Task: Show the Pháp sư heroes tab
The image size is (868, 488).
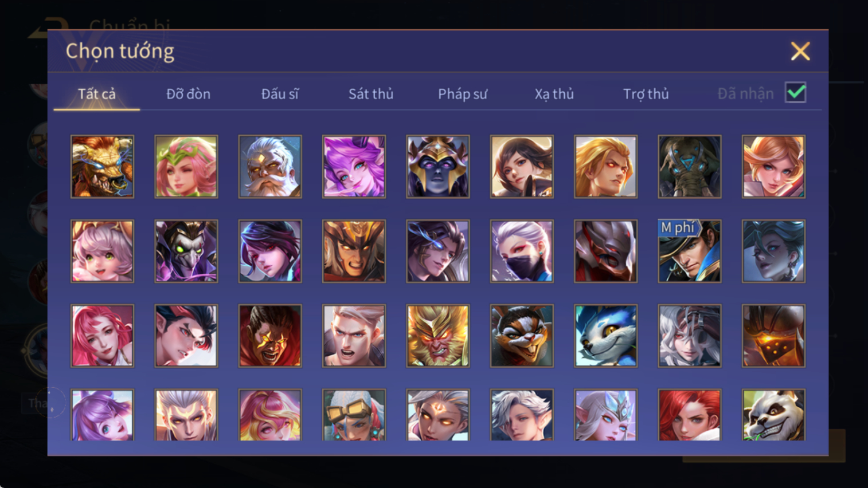Action: pos(463,94)
